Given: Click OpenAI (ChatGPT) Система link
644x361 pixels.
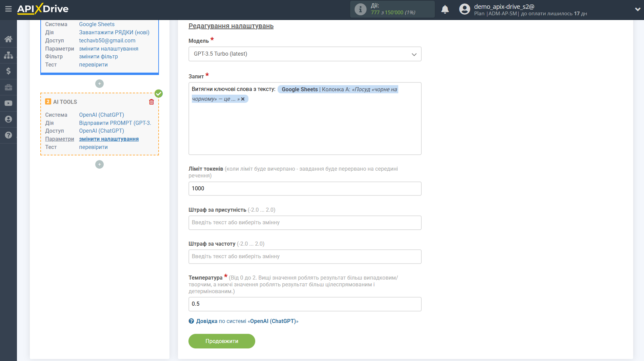Looking at the screenshot, I should [101, 115].
